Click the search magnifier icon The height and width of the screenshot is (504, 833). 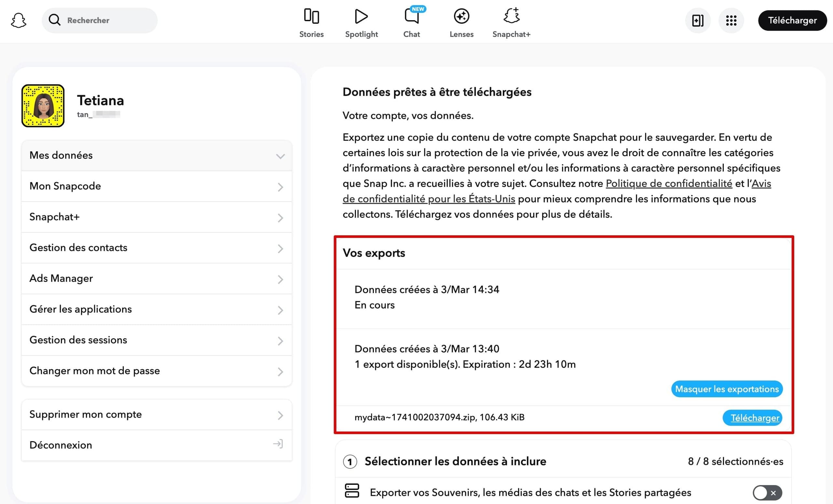pos(54,20)
